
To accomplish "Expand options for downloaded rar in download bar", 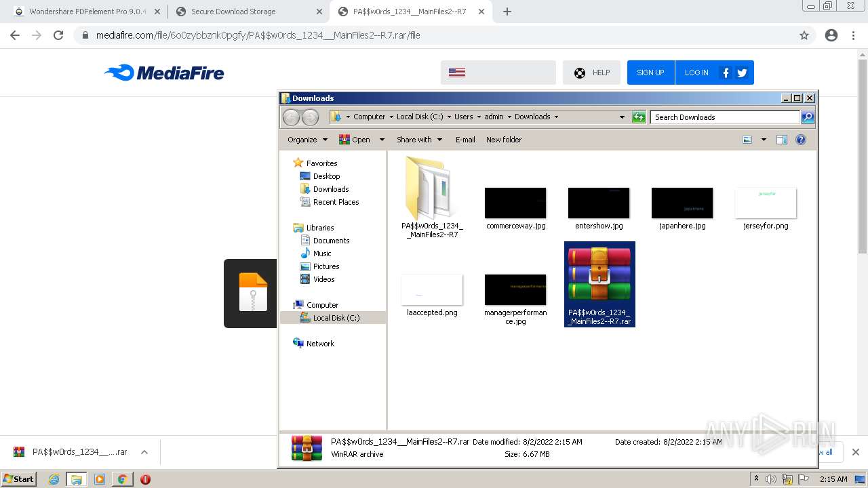I will [x=144, y=452].
